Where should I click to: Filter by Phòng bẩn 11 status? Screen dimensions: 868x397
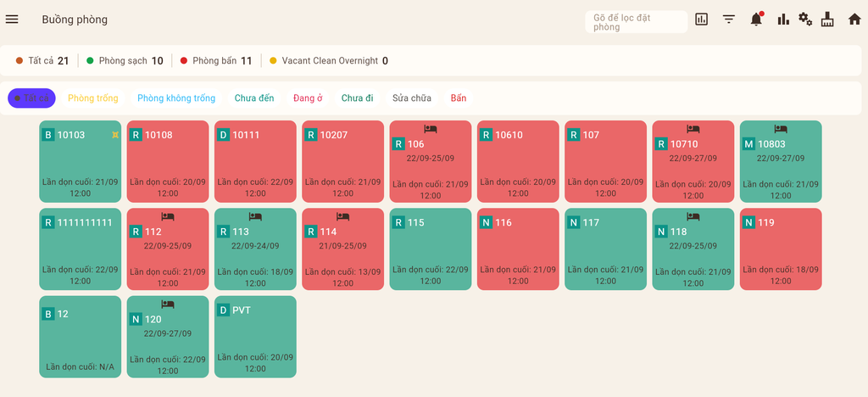pos(216,60)
